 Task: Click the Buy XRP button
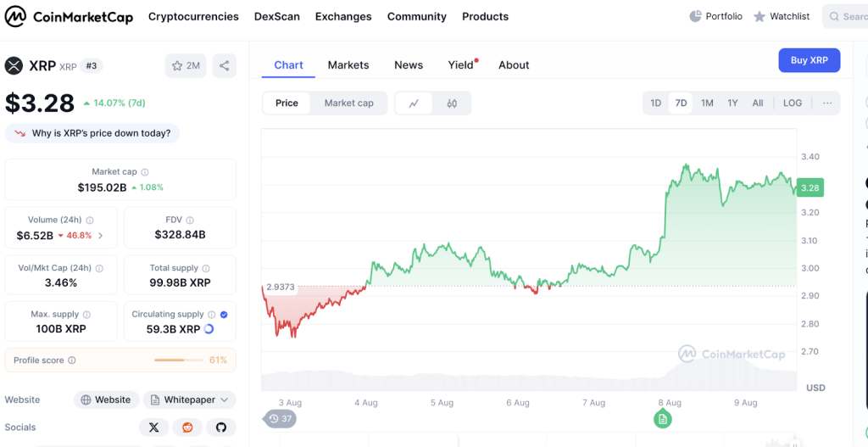[809, 60]
